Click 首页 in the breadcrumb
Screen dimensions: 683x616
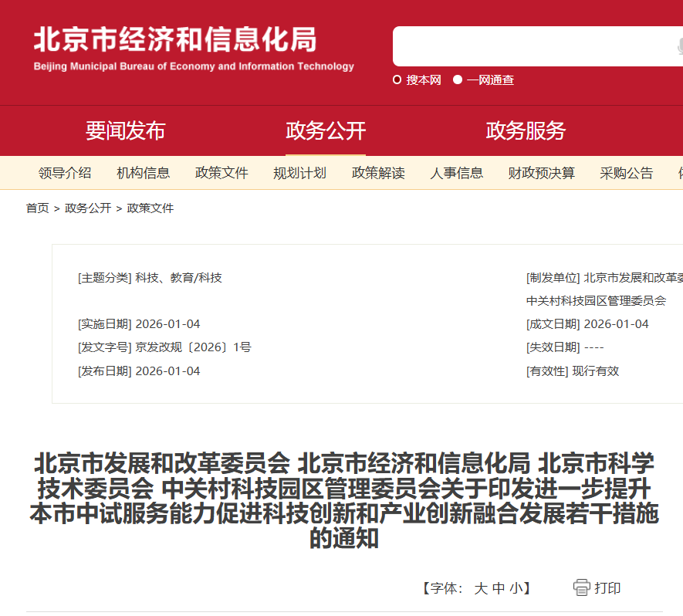point(37,208)
